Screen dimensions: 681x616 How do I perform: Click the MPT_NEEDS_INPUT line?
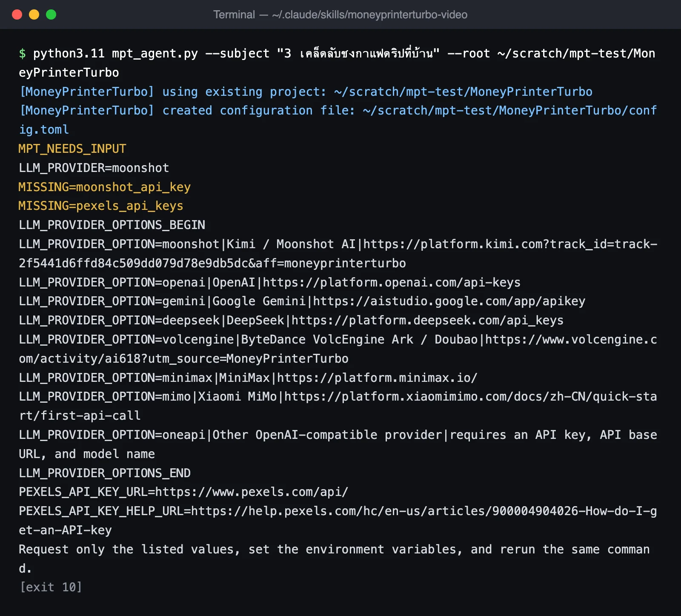tap(72, 149)
